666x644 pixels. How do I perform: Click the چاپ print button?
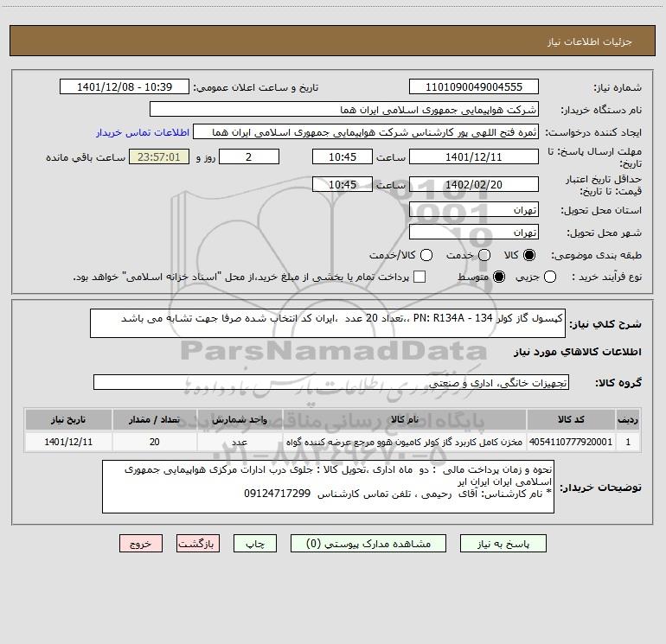click(x=255, y=544)
